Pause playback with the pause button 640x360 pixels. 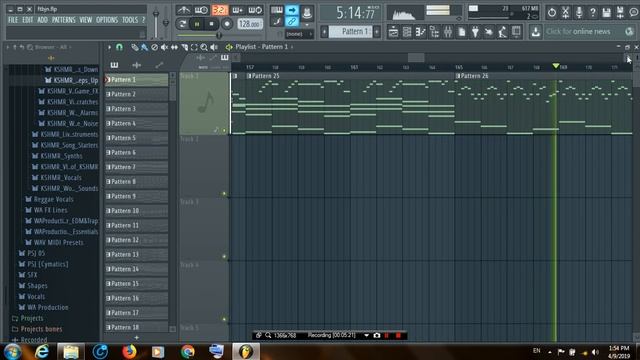pyautogui.click(x=197, y=24)
